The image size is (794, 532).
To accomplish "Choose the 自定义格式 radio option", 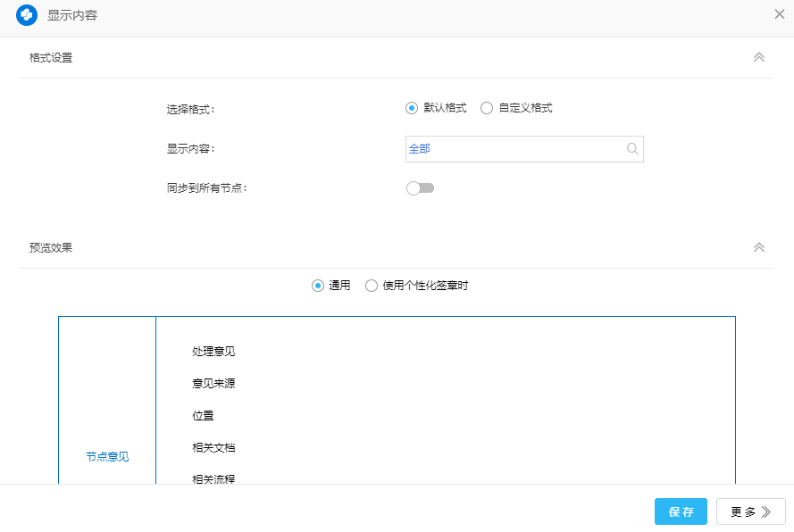I will [487, 108].
